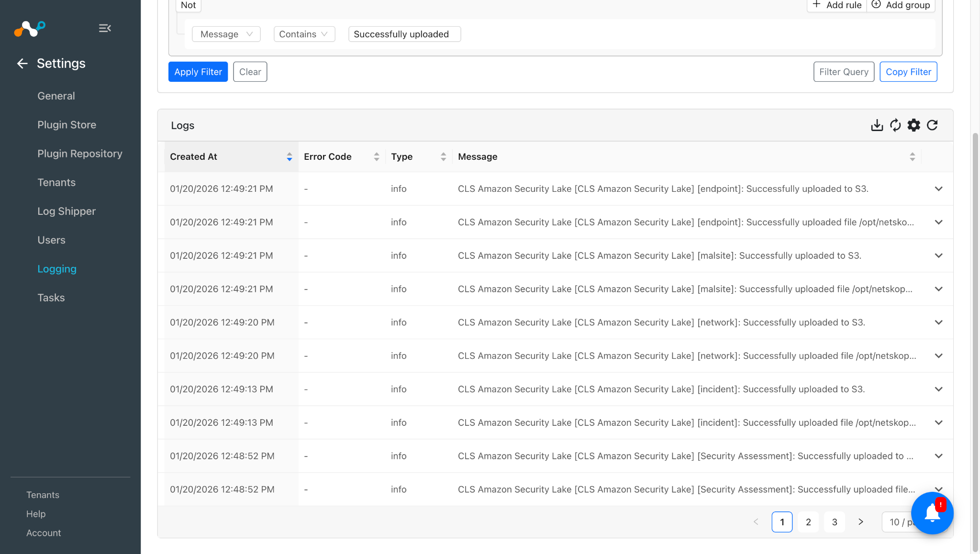The height and width of the screenshot is (554, 980).
Task: Click the Error Code column header
Action: pos(342,157)
